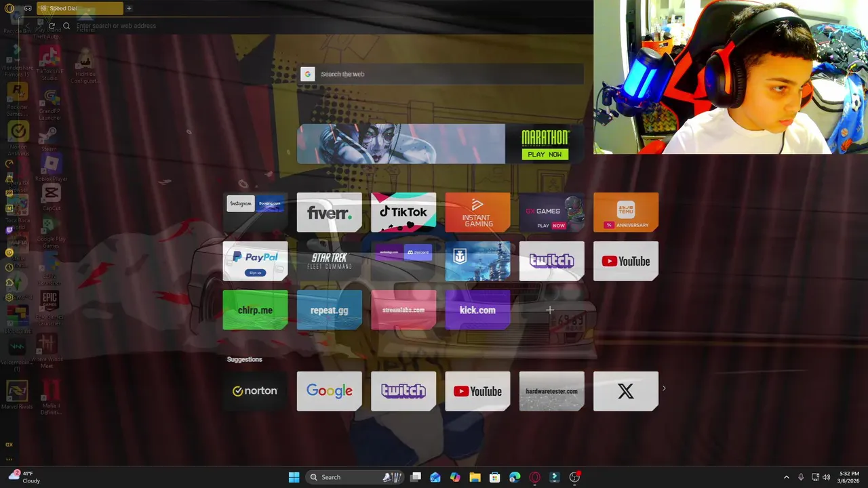The height and width of the screenshot is (488, 868).
Task: Open the taskbar app with red notification badge
Action: pos(574,477)
